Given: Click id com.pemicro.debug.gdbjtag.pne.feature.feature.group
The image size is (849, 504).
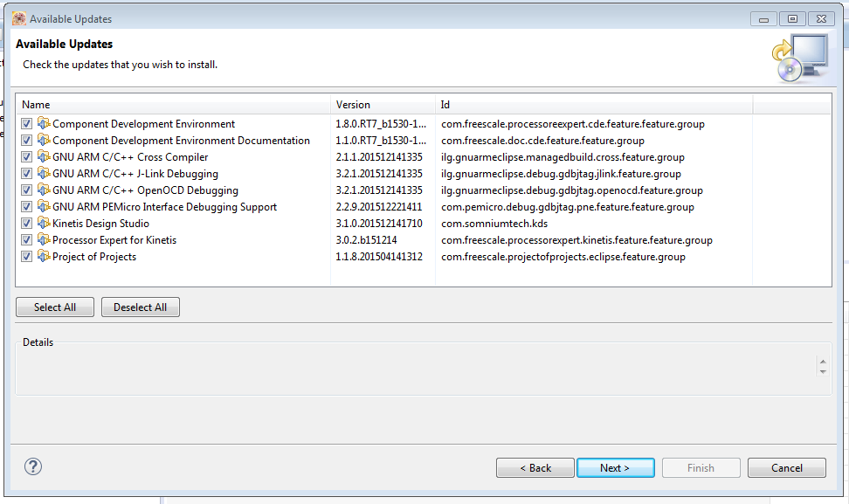Looking at the screenshot, I should (568, 207).
